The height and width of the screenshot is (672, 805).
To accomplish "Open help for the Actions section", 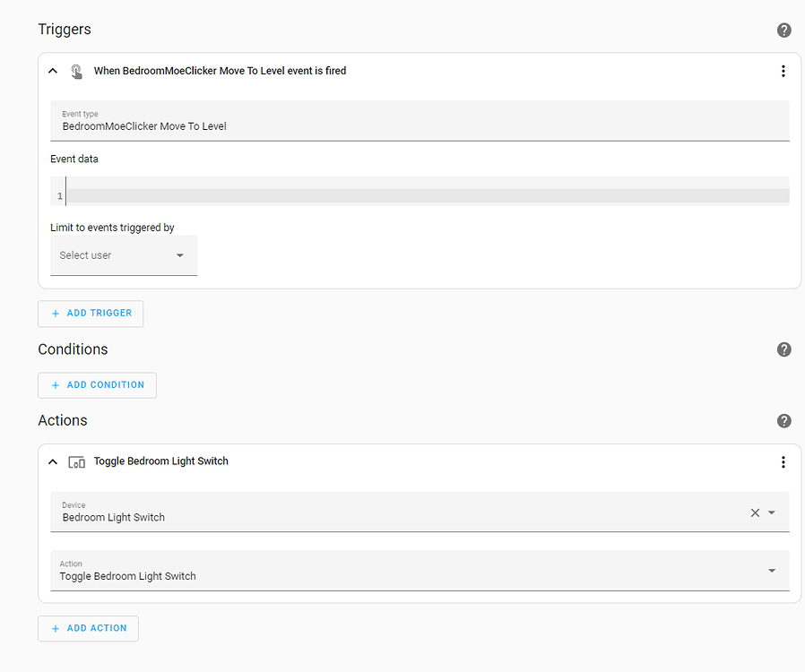I will [783, 421].
